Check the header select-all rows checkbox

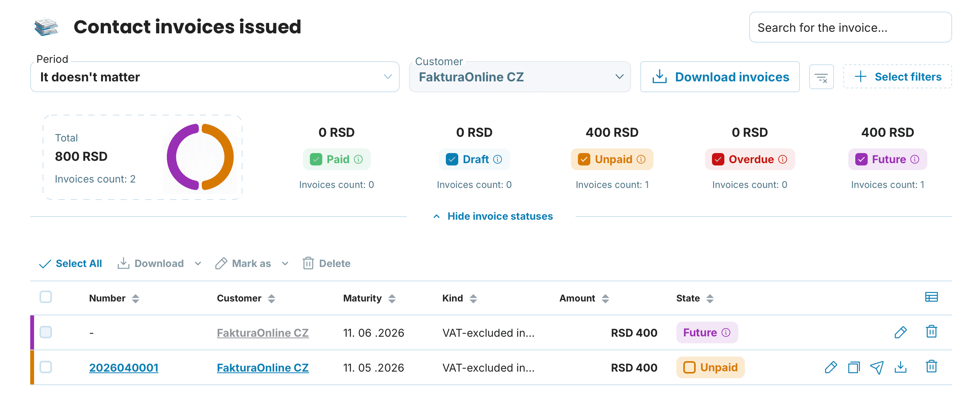(46, 297)
